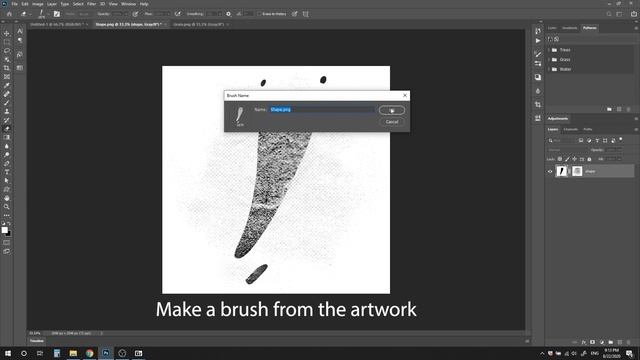The height and width of the screenshot is (360, 640).
Task: Open the Flow dropdown in options bar
Action: coord(168,14)
